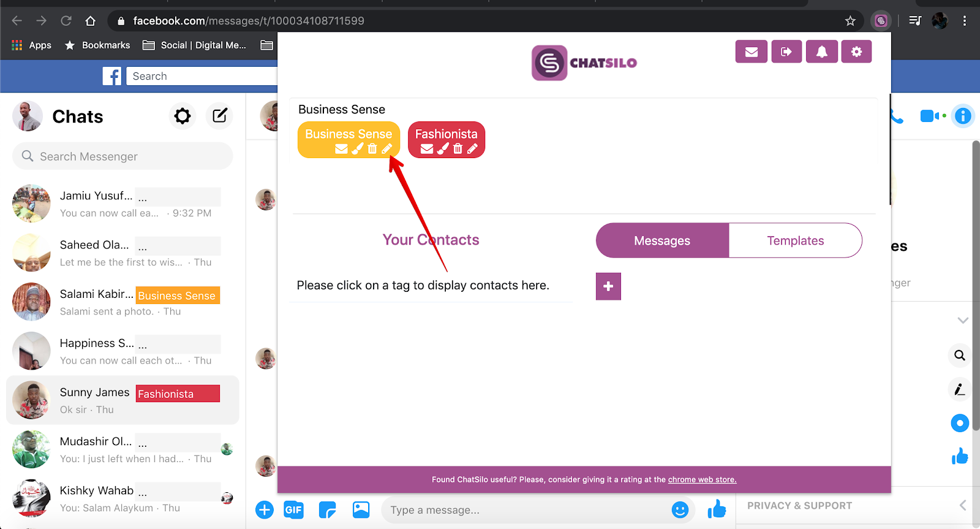Expand Privacy & Support section

click(858, 506)
